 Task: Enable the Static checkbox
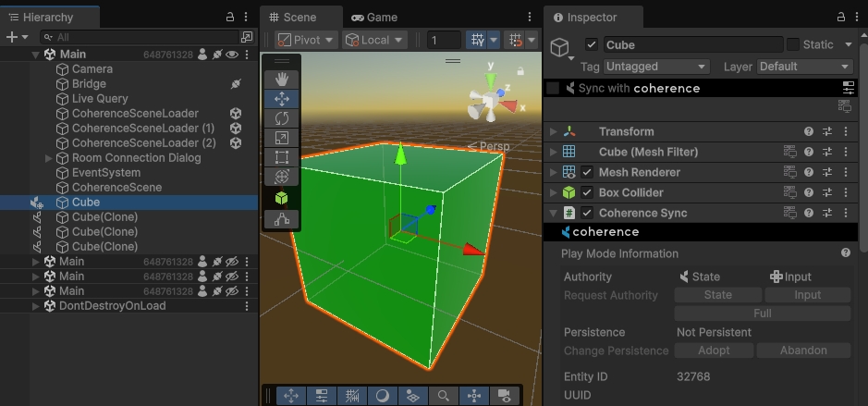(x=793, y=44)
